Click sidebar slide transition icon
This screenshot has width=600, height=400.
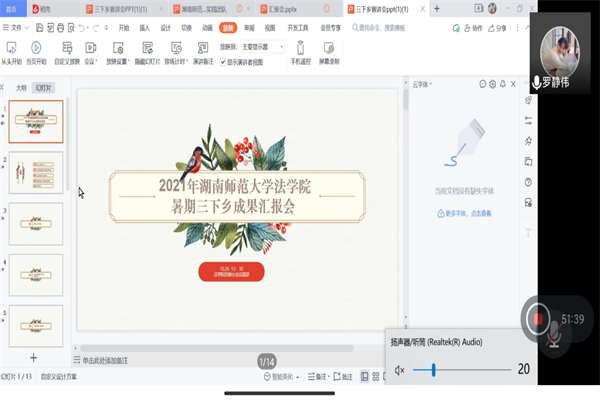(528, 162)
